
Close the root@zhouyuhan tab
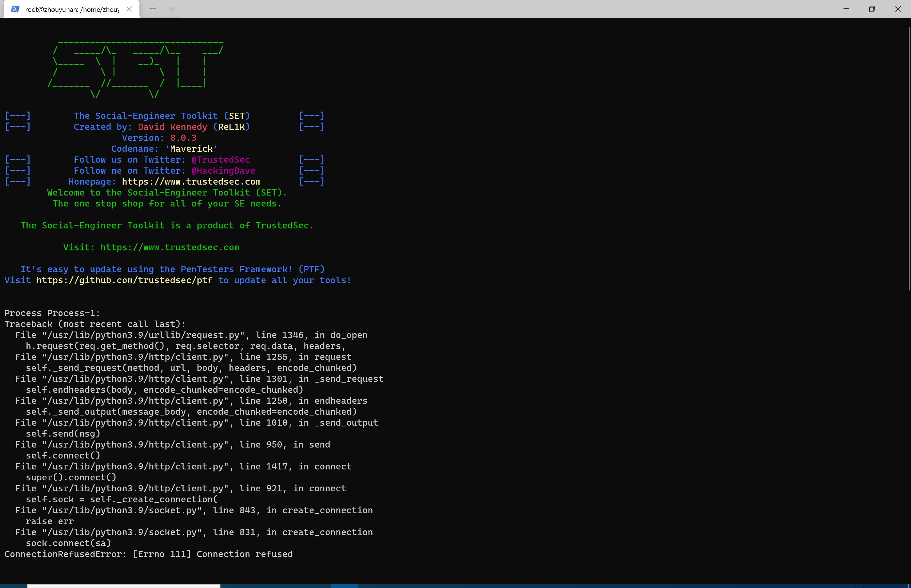click(x=129, y=9)
